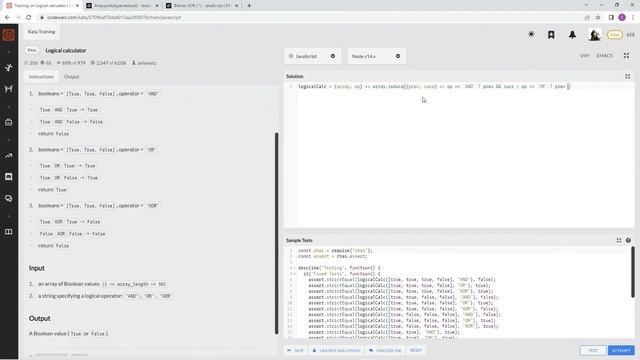The image size is (640, 360).
Task: Click the Sample Tests vertical scrollbar
Action: tap(633, 271)
